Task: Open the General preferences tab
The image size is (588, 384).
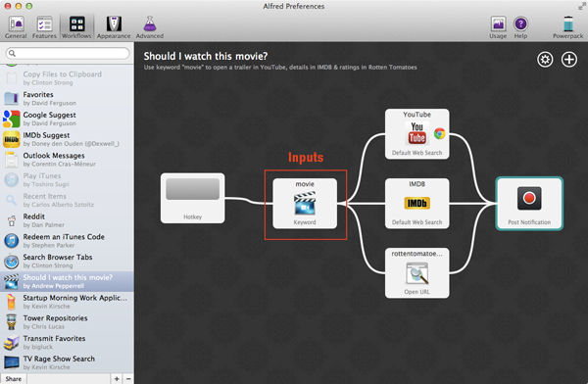Action: 16,27
